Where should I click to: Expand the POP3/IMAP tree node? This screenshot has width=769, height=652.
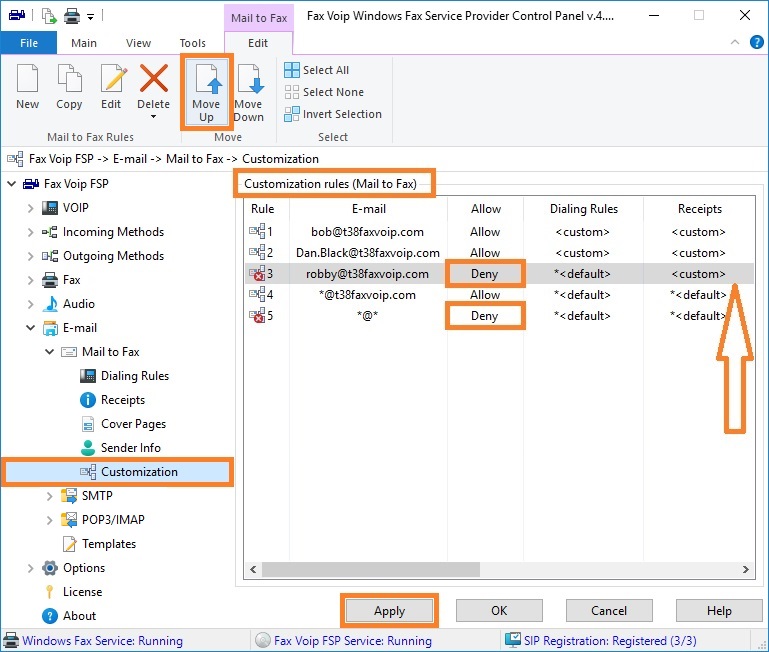pos(50,520)
